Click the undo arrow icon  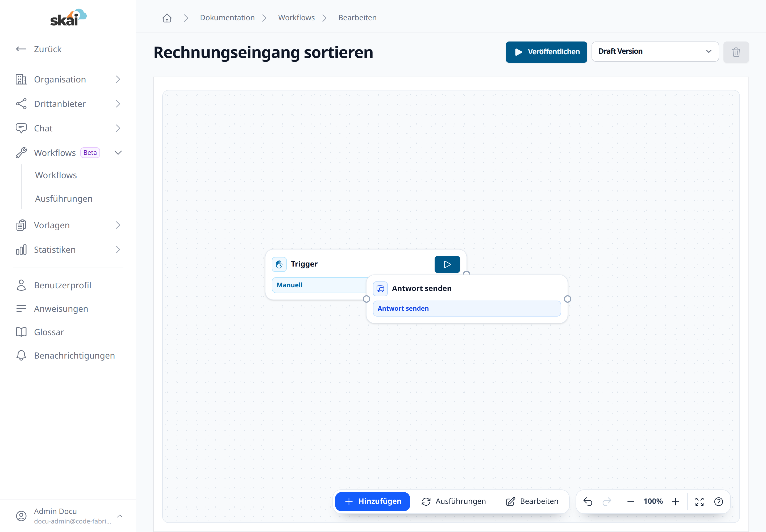[588, 502]
